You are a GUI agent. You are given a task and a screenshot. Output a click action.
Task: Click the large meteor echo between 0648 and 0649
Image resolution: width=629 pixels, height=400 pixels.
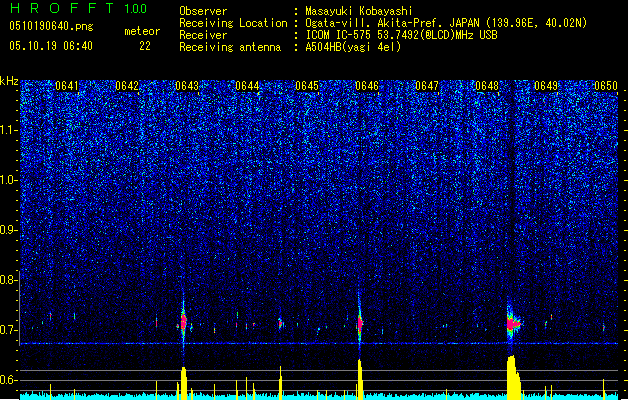(513, 323)
